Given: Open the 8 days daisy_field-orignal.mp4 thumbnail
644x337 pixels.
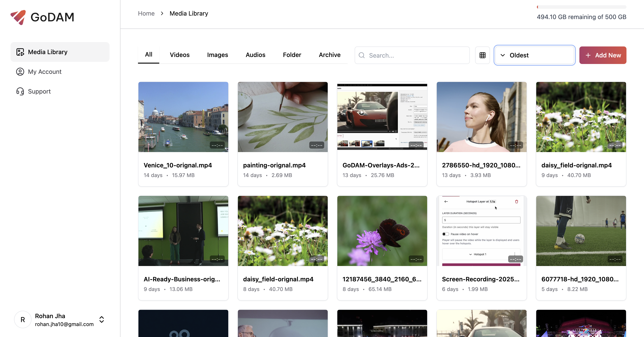Looking at the screenshot, I should (283, 231).
